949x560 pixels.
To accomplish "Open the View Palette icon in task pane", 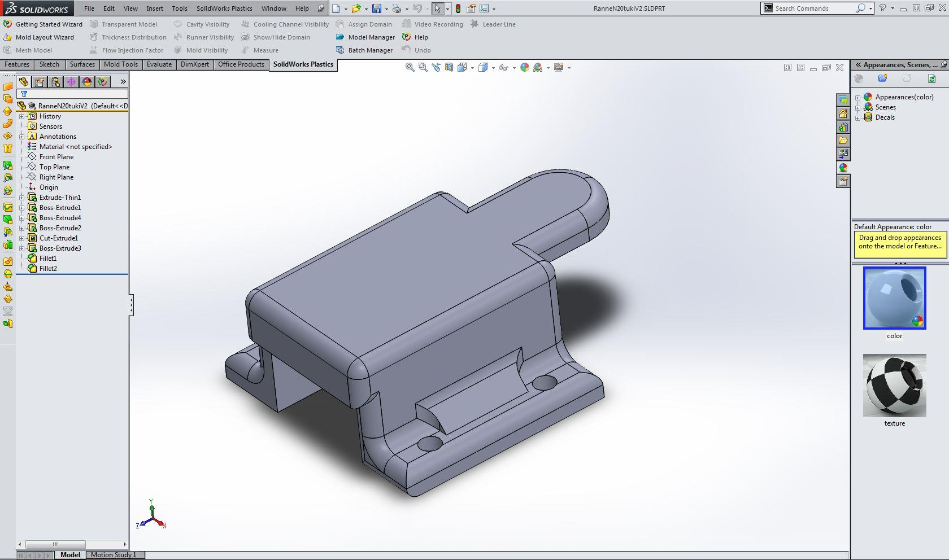I will [x=843, y=154].
